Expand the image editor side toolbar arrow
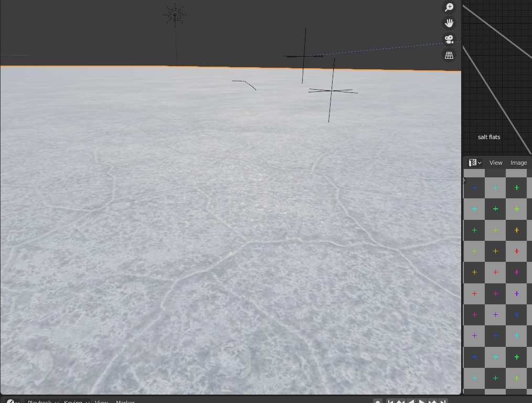Screen dimensions: 532x403 point(464,181)
